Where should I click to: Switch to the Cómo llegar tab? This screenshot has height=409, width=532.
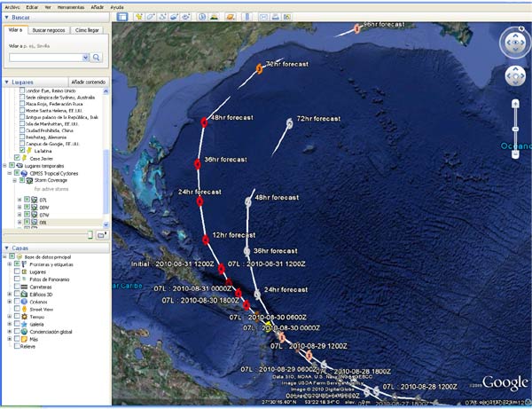[x=87, y=30]
